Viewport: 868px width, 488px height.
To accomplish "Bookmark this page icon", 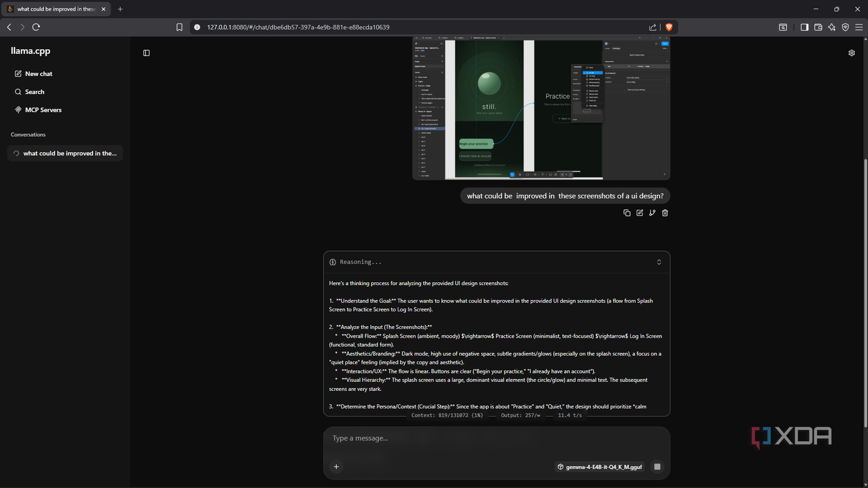I will (179, 27).
